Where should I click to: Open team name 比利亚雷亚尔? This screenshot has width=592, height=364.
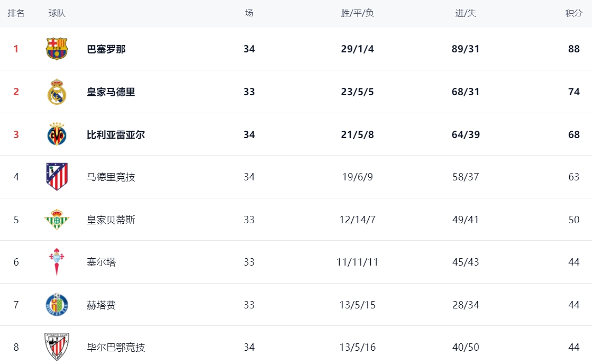(116, 134)
